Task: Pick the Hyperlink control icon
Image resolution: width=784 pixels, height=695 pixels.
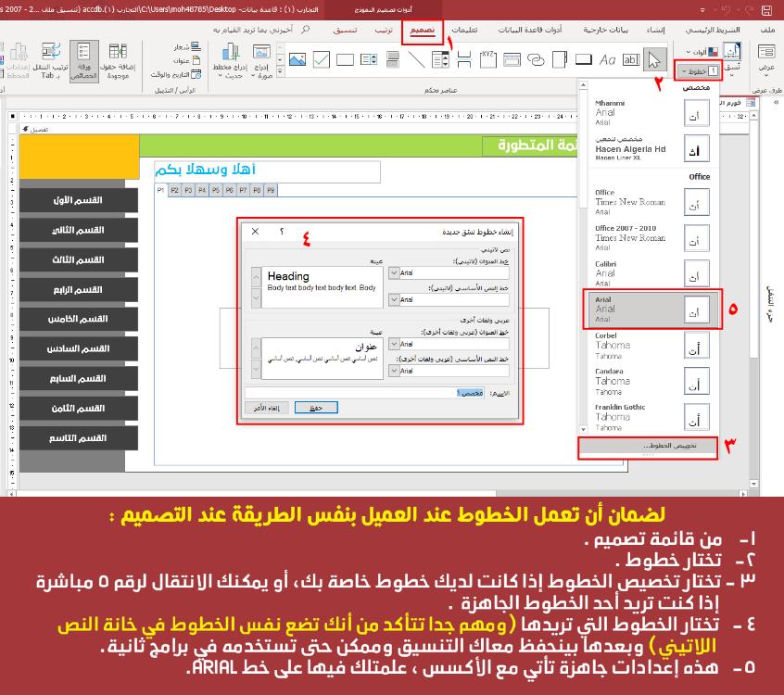Action: tap(536, 60)
